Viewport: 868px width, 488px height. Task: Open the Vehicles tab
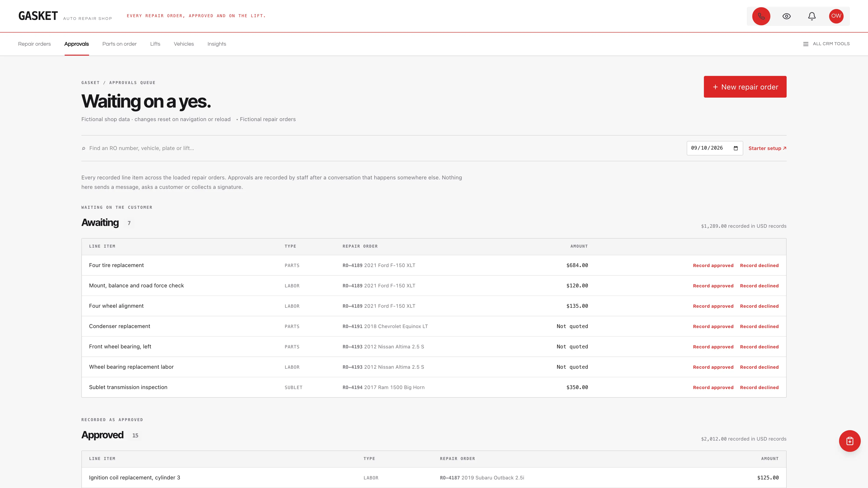[184, 44]
